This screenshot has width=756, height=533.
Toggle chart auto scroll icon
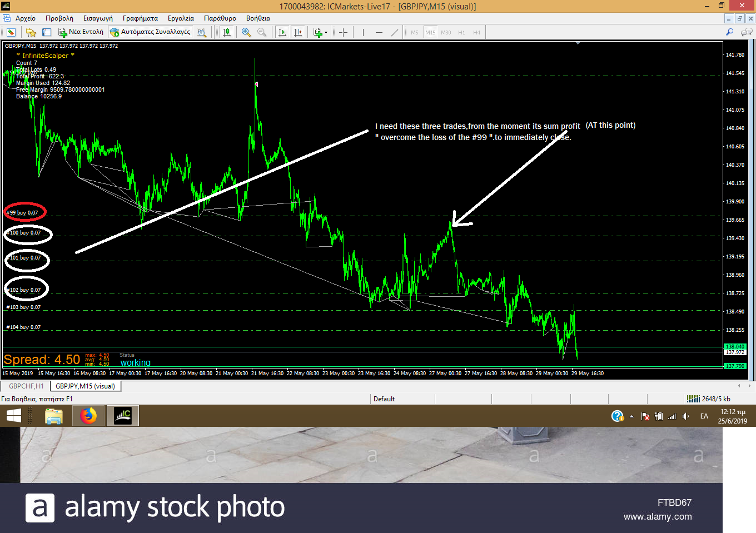tap(282, 32)
